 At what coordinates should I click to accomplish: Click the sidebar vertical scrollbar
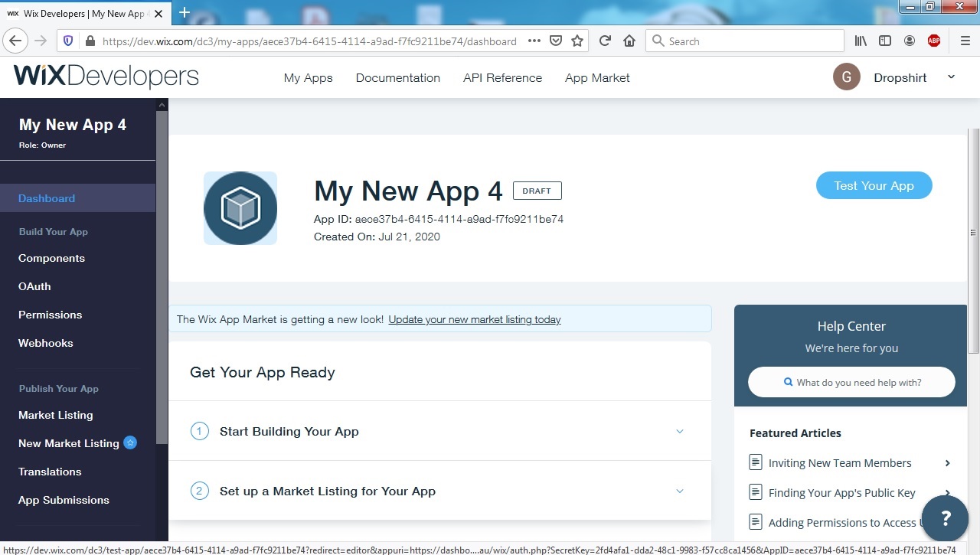pos(162,276)
